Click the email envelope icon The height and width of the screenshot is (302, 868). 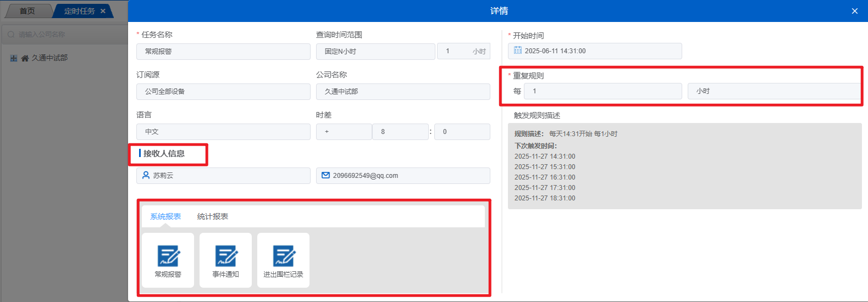tap(325, 175)
